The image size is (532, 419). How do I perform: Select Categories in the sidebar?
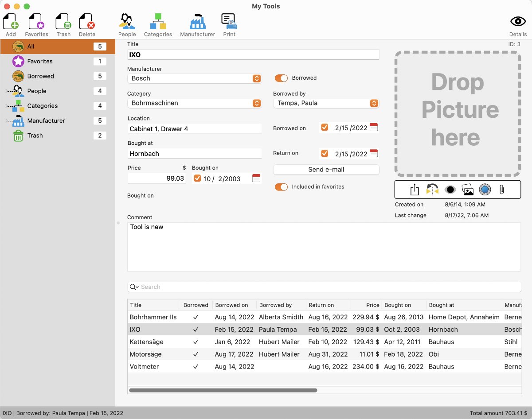tap(58, 106)
